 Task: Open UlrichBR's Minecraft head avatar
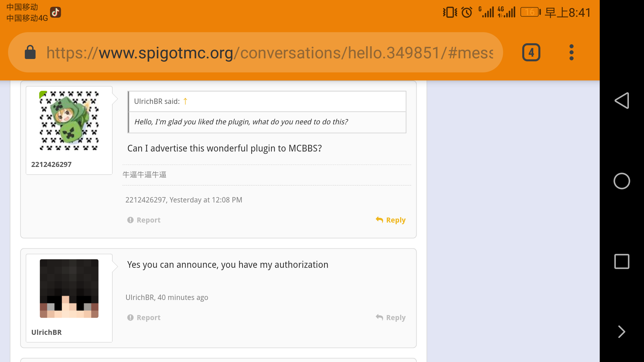tap(69, 288)
